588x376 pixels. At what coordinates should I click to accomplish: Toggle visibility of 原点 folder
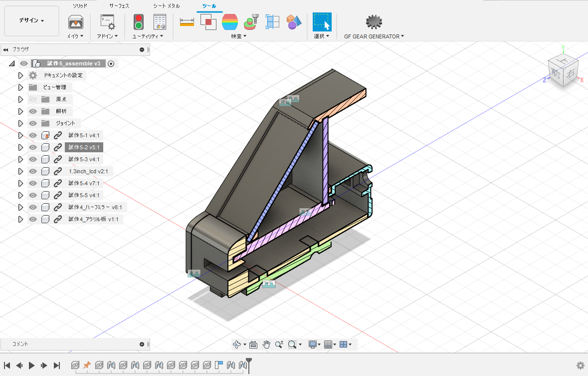[x=33, y=99]
